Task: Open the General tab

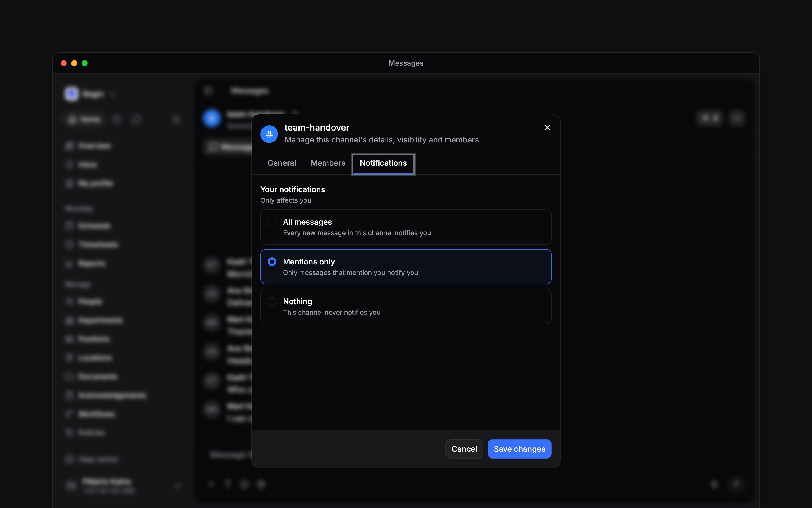Action: 282,163
